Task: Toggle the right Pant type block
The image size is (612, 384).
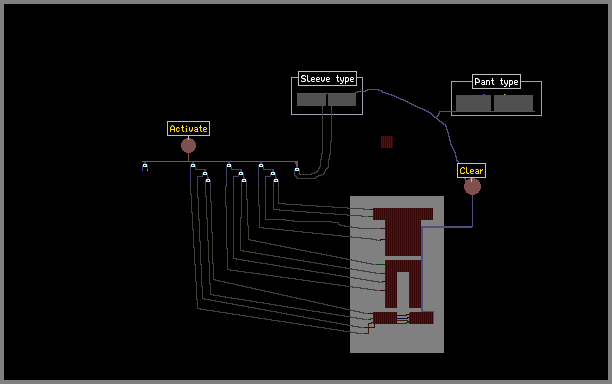Action: click(x=513, y=103)
